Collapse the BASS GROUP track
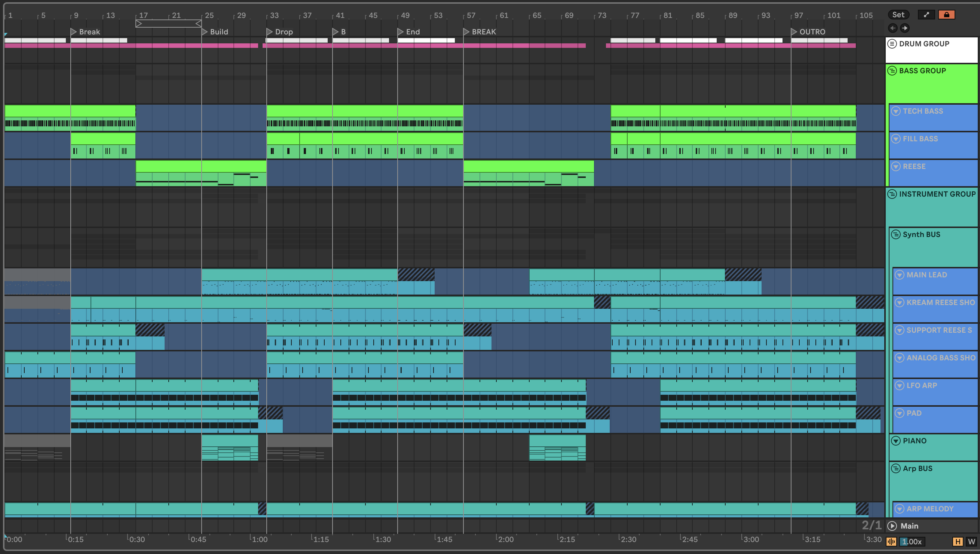Screen dimensions: 980x554 [x=892, y=71]
